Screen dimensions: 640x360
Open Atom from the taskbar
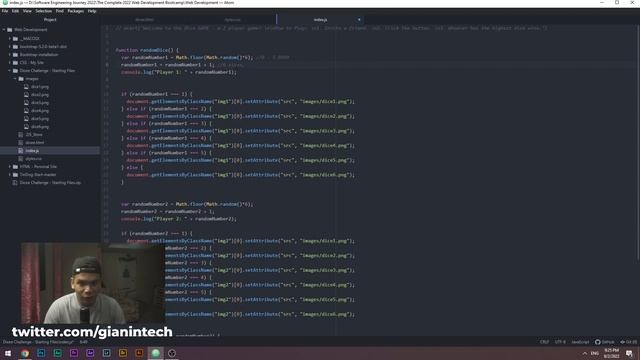coord(156,353)
